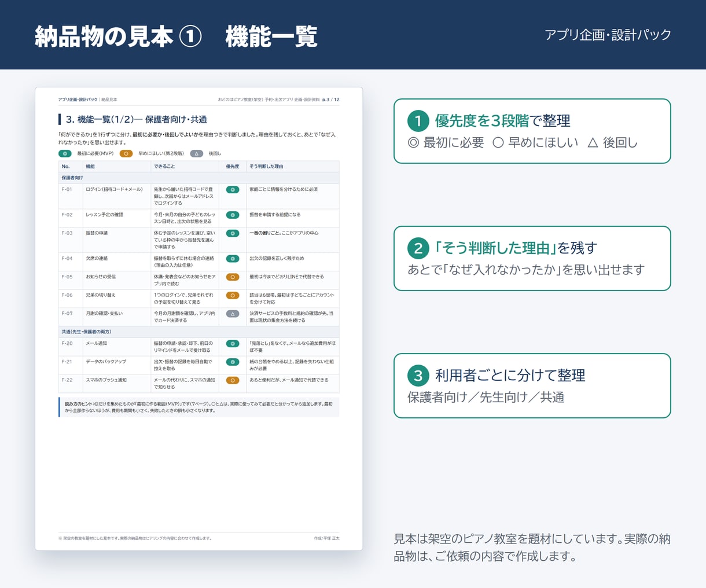Click the orange legend badge beside 早めにほしい(第2段階)
This screenshot has width=706, height=588.
pos(126,153)
